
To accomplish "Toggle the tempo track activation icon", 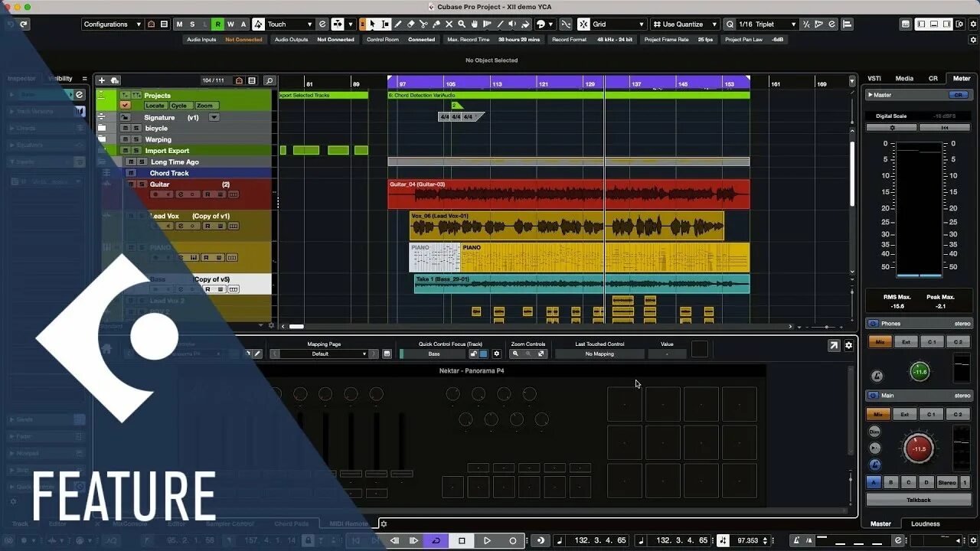I will point(723,540).
